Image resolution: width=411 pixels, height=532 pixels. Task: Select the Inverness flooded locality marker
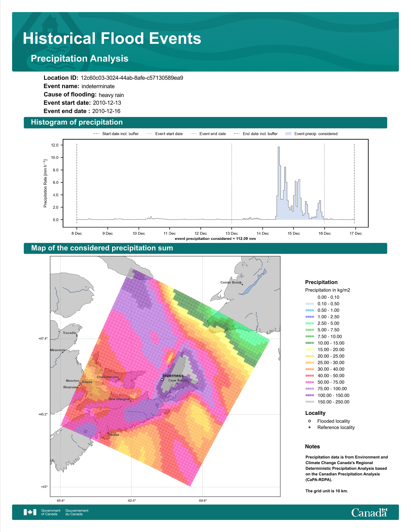click(162, 379)
